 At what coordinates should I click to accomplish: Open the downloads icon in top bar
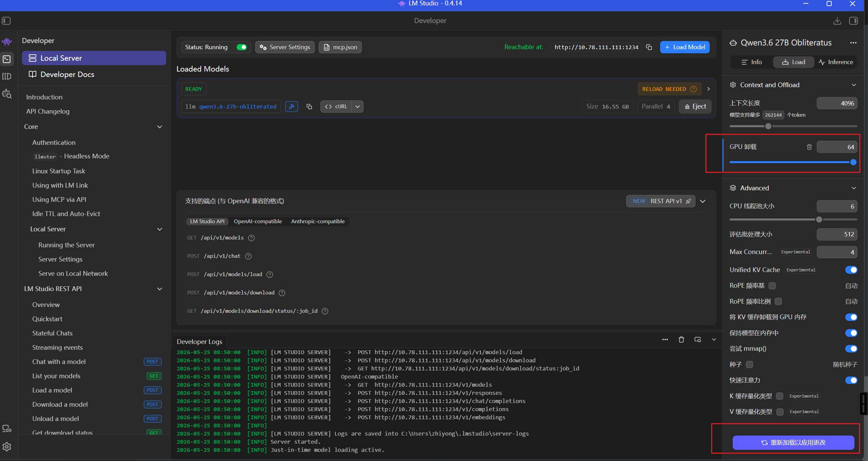(x=837, y=21)
